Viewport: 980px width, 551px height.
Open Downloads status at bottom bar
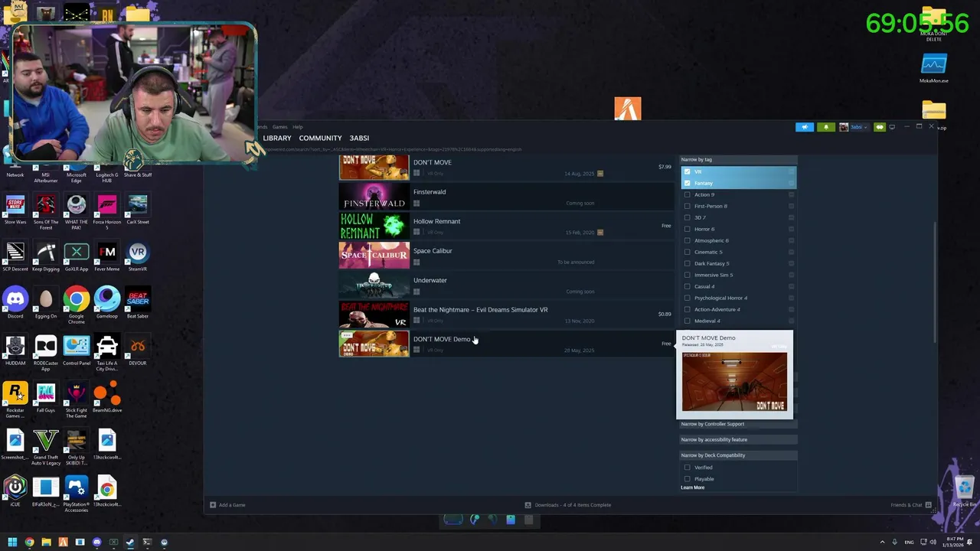pyautogui.click(x=568, y=505)
